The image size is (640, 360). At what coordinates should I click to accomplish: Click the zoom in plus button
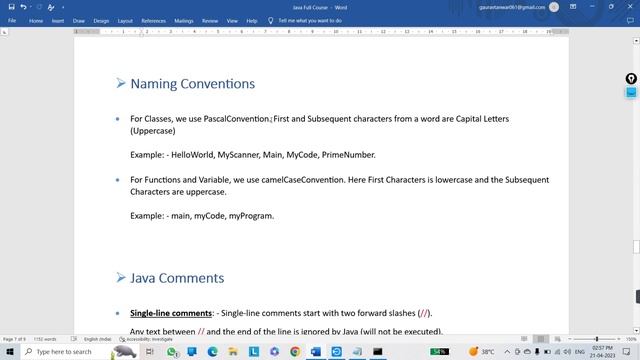619,339
